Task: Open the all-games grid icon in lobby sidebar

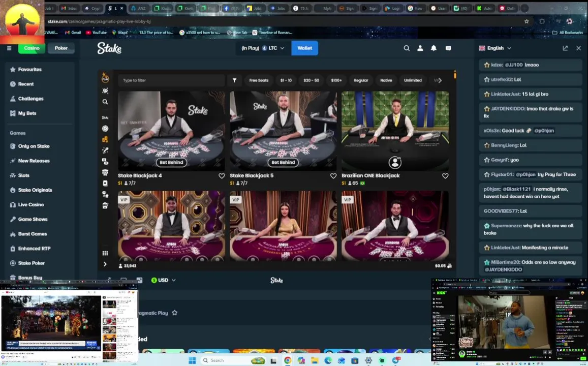Action: [105, 253]
